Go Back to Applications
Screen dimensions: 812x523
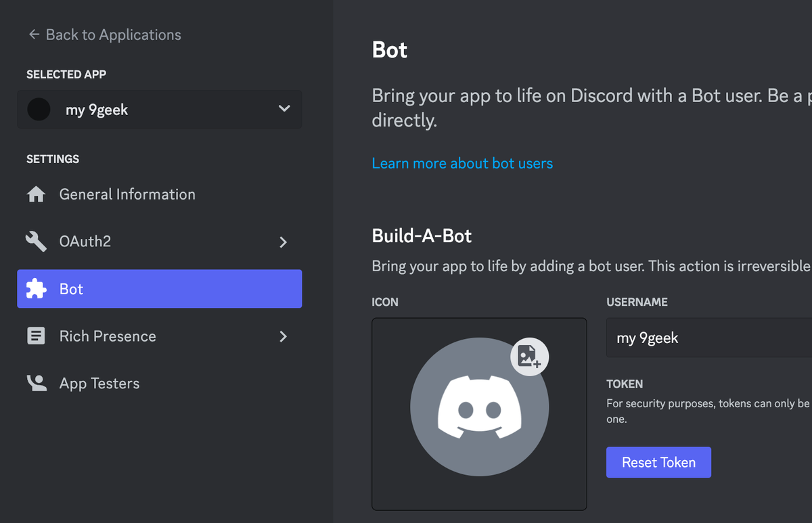tap(105, 35)
